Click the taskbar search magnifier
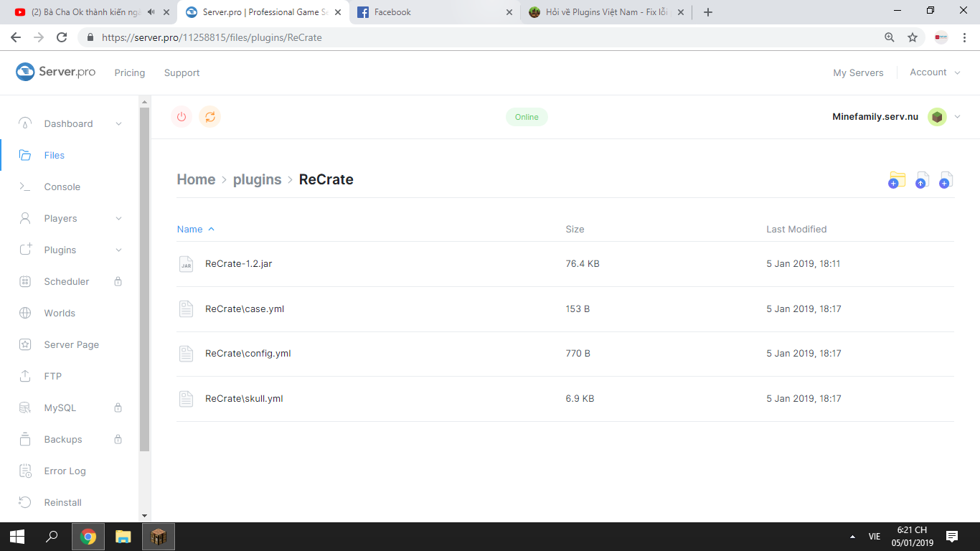The height and width of the screenshot is (551, 980). 52,537
